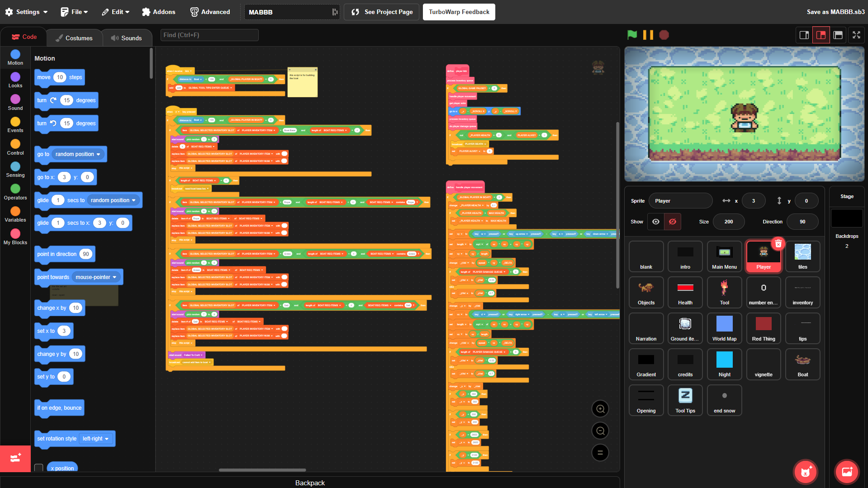Switch to the Code tab
The image size is (868, 488).
[24, 37]
